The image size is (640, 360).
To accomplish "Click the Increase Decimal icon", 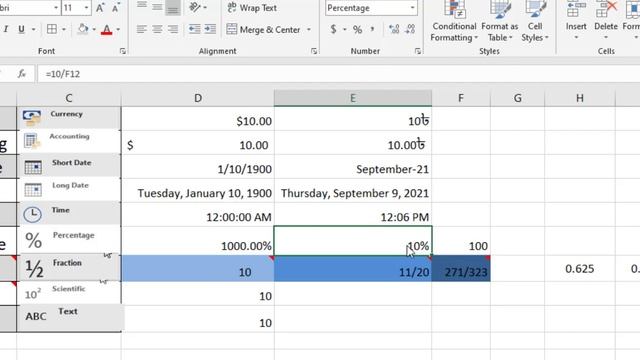I will 394,29.
